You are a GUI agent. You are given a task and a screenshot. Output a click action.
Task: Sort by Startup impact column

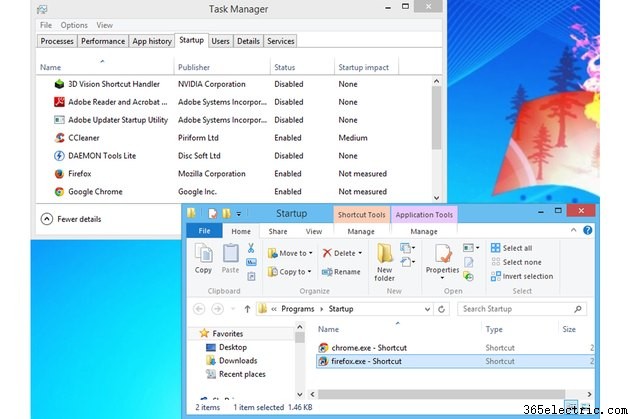point(364,67)
